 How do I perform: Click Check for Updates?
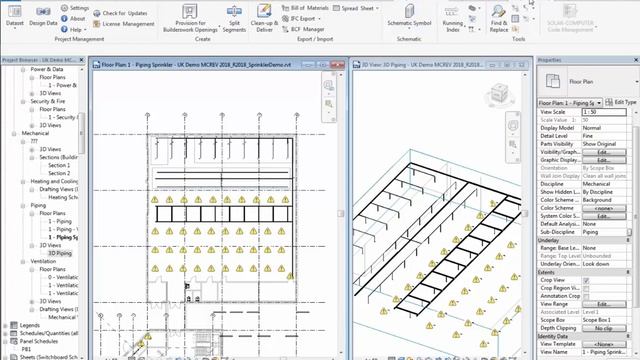[x=120, y=13]
